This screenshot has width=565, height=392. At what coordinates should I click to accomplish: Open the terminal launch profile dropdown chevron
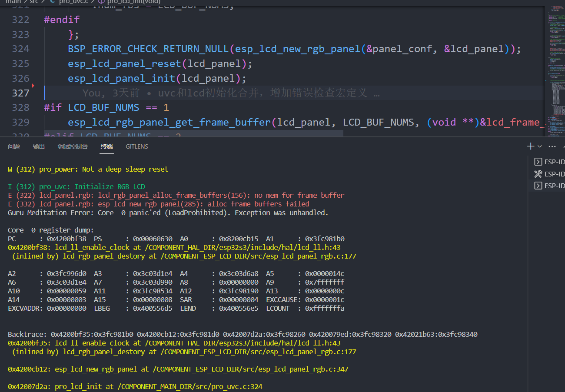pyautogui.click(x=540, y=146)
